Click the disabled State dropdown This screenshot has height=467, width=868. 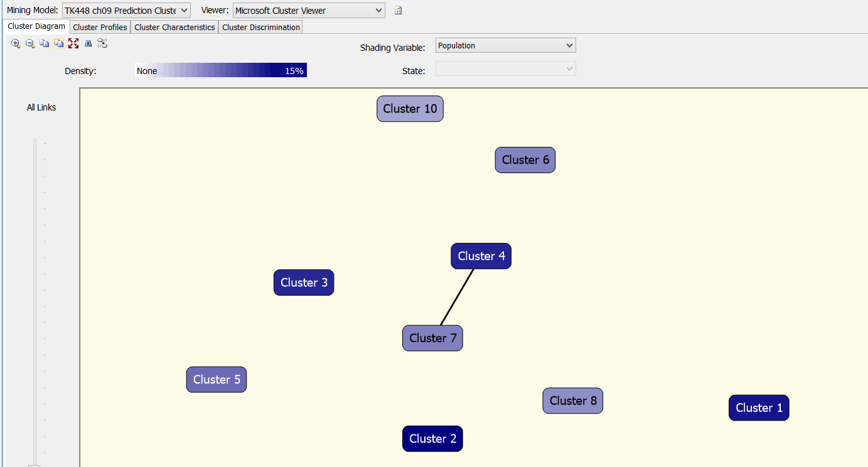pyautogui.click(x=505, y=68)
